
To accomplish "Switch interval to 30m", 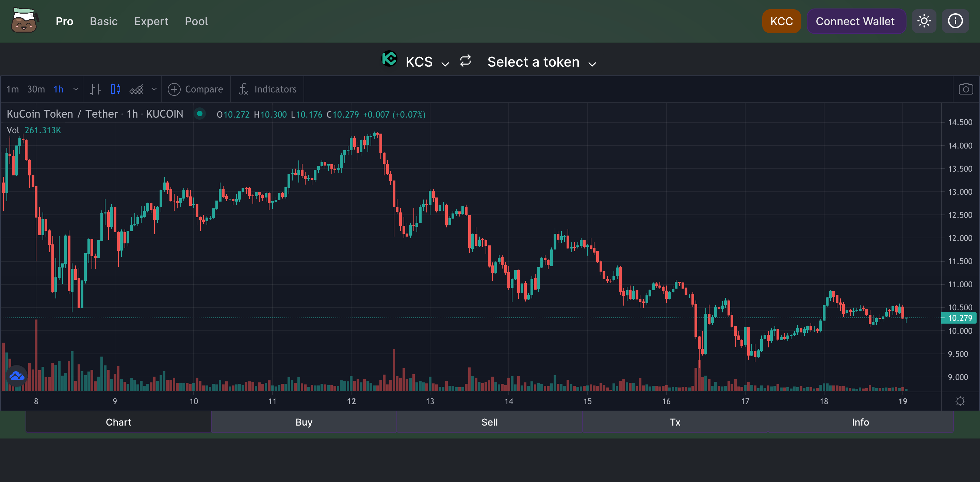I will [x=36, y=89].
